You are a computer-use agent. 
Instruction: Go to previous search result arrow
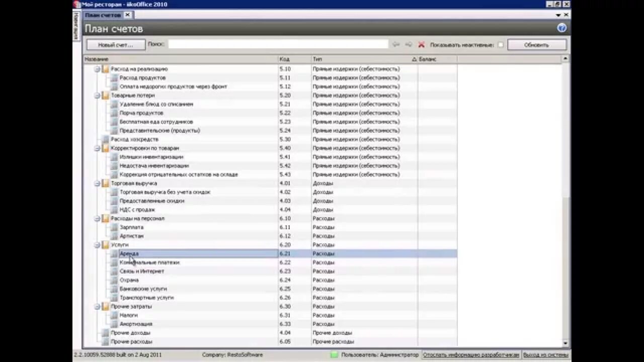[x=396, y=45]
